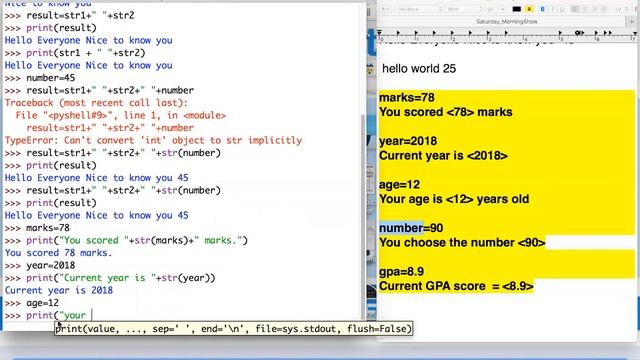The height and width of the screenshot is (360, 640).
Task: Toggle Underline formatting in TextEdit toolbar
Action: coord(562,9)
